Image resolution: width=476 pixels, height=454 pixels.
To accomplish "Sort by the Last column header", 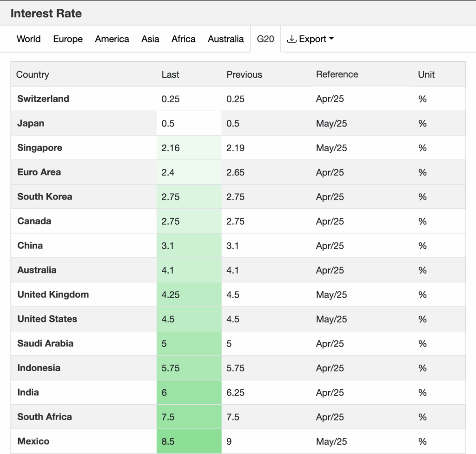I will pos(170,74).
